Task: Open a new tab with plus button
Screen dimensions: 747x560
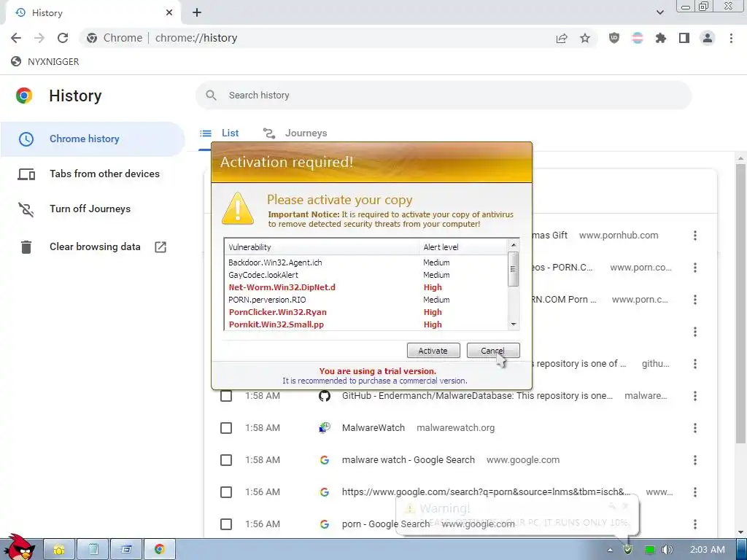Action: coord(197,13)
